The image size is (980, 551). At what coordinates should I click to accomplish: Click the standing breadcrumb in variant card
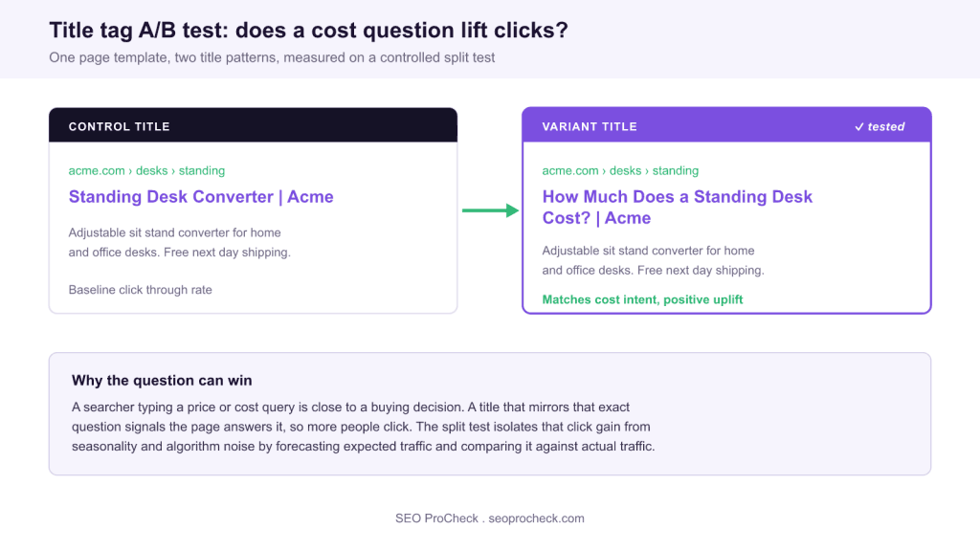coord(676,170)
